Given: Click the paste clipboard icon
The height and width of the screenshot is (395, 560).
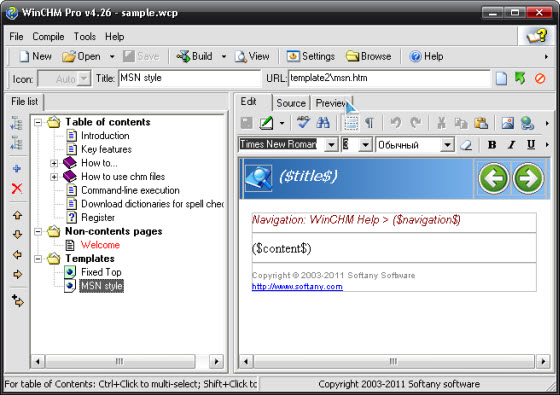Looking at the screenshot, I should [481, 123].
